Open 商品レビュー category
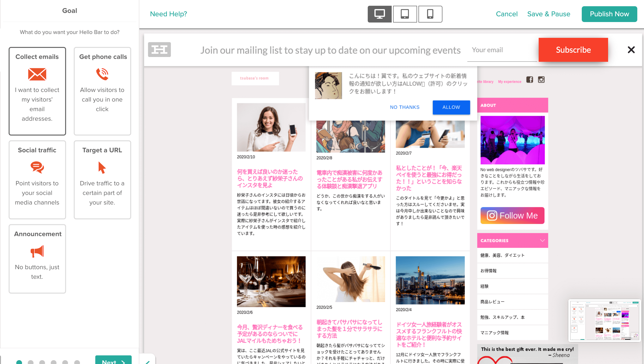This screenshot has height=364, width=644. tap(513, 302)
